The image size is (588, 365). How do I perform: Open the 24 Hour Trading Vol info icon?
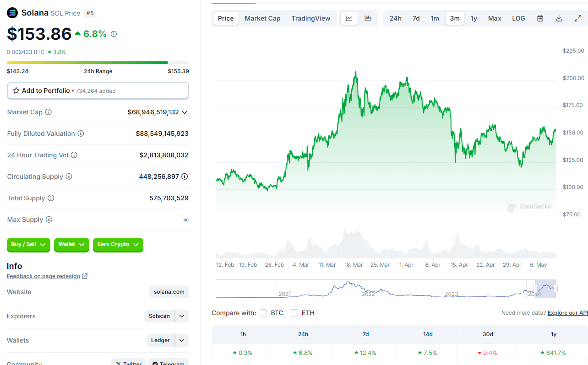tap(74, 155)
